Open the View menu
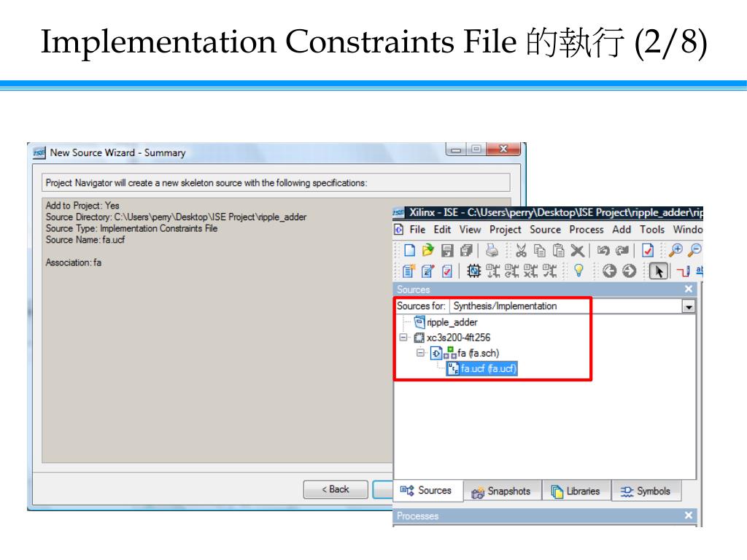The image size is (747, 560). click(470, 230)
